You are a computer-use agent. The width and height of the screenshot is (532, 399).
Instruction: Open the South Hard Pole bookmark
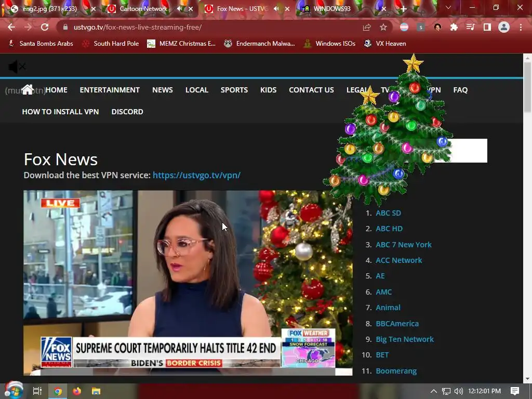[x=111, y=44]
